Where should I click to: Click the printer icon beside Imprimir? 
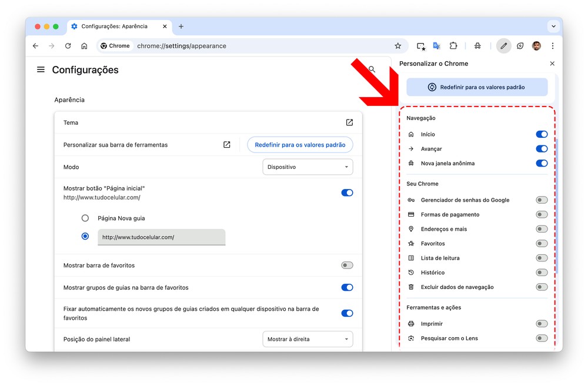coord(411,324)
